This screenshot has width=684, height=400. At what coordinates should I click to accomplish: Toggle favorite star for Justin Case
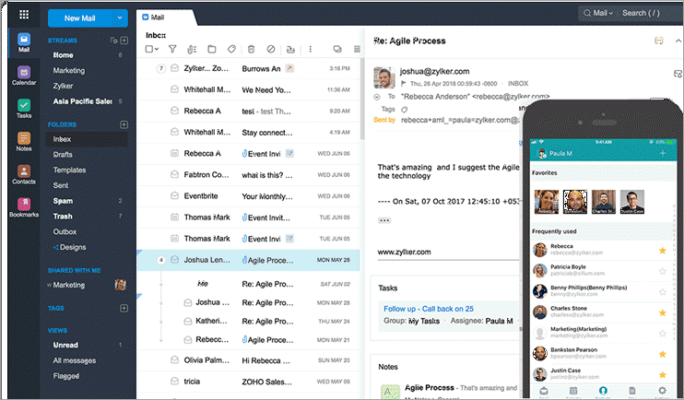(x=662, y=375)
